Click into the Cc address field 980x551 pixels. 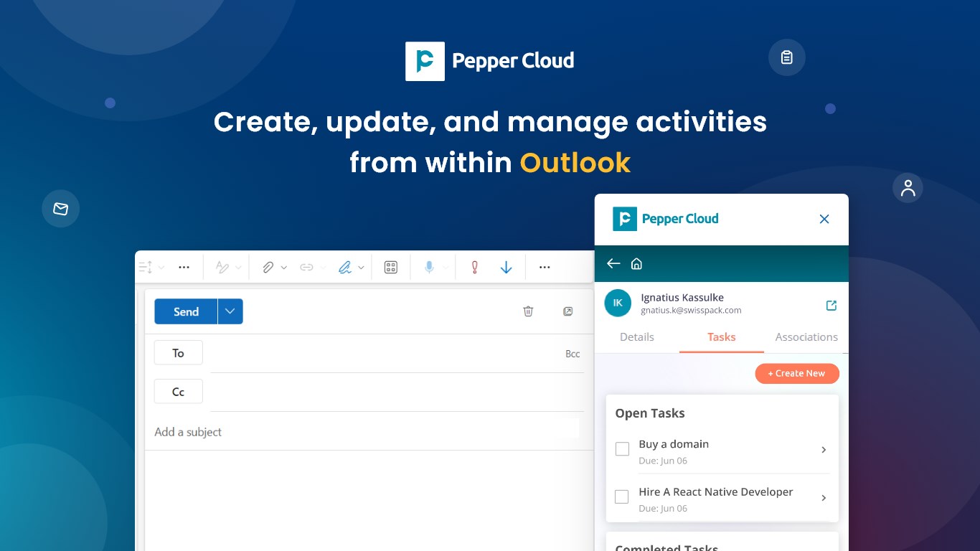point(397,392)
